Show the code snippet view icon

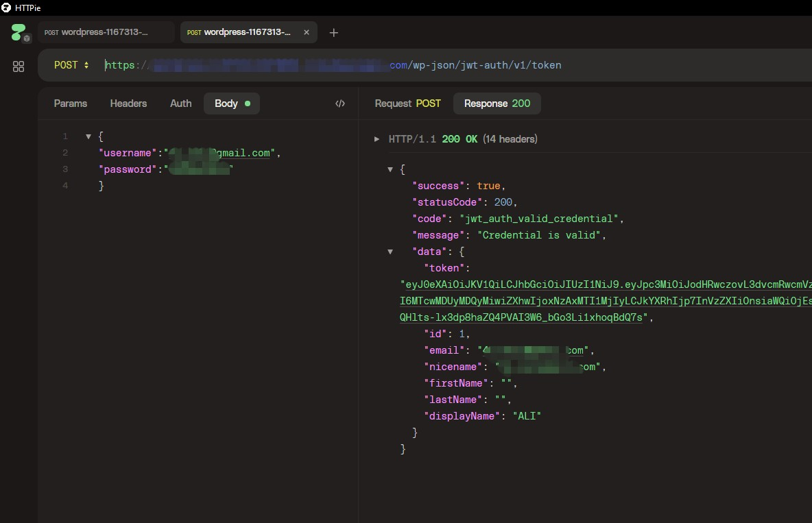point(340,104)
